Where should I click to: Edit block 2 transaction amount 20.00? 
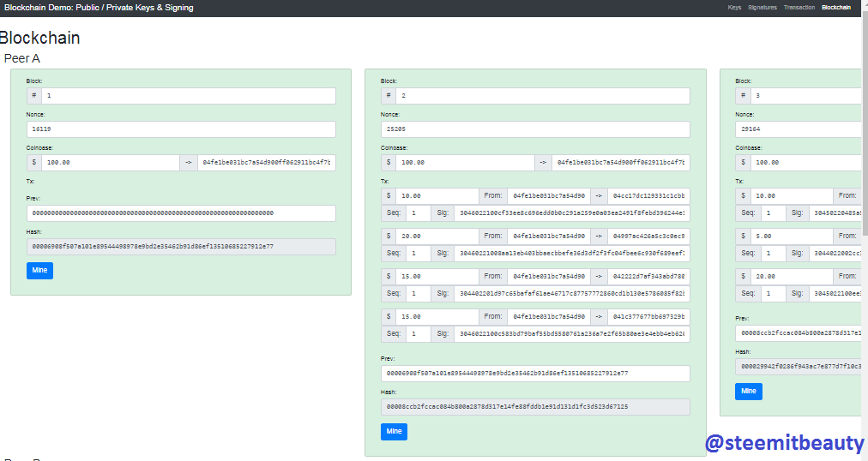pos(437,236)
